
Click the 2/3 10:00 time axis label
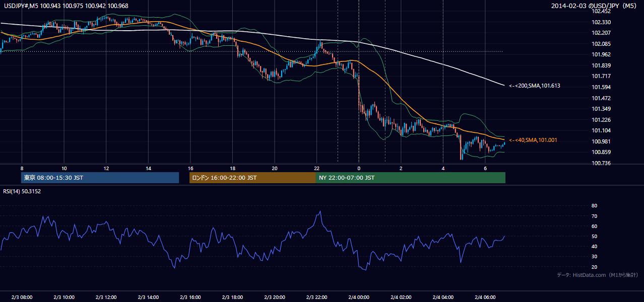click(64, 297)
